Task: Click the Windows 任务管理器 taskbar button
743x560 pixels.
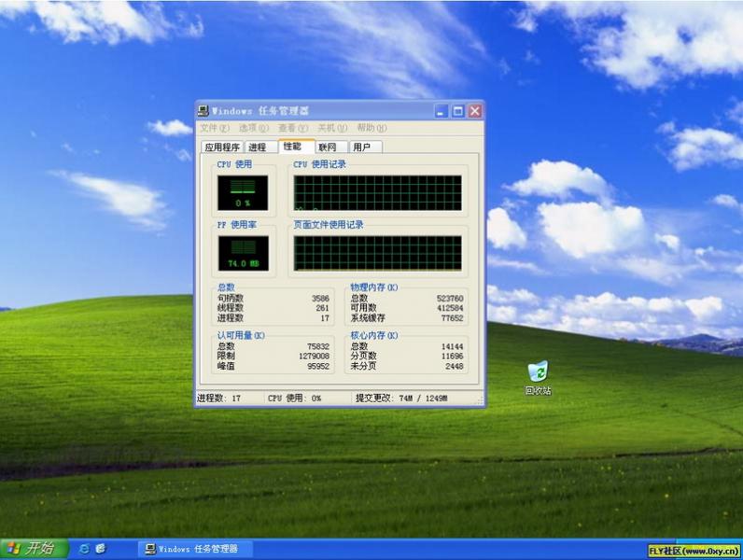Action: coord(195,549)
